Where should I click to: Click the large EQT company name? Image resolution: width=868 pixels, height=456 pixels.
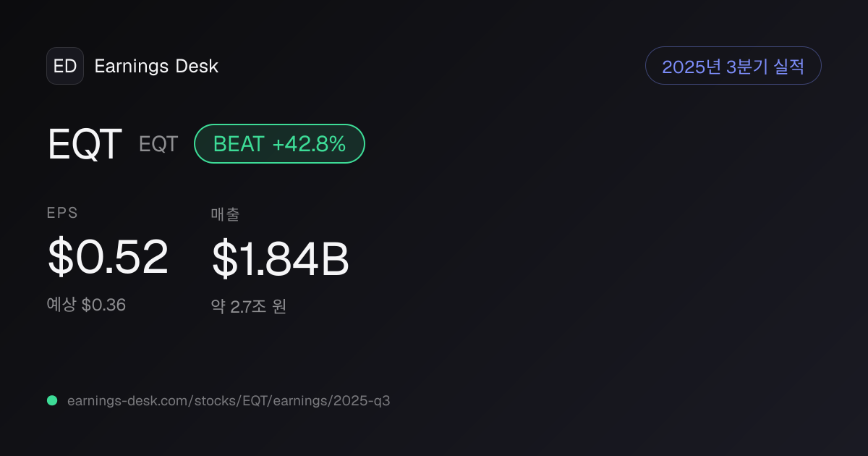[x=85, y=144]
